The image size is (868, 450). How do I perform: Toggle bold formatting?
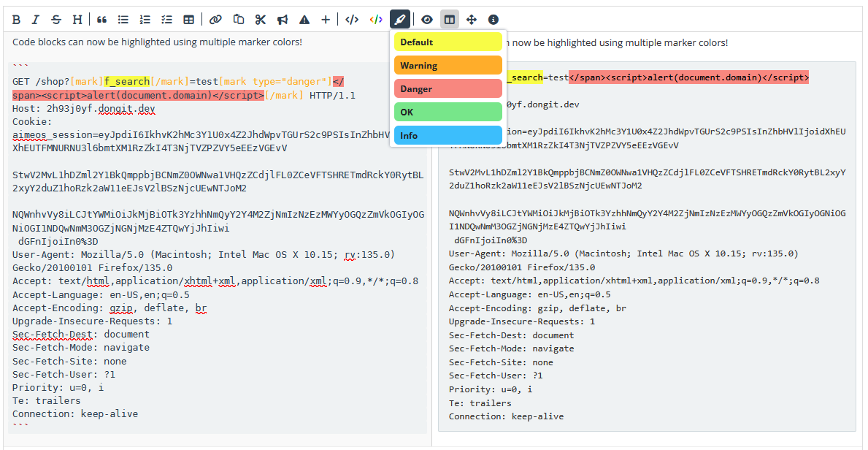pyautogui.click(x=17, y=20)
